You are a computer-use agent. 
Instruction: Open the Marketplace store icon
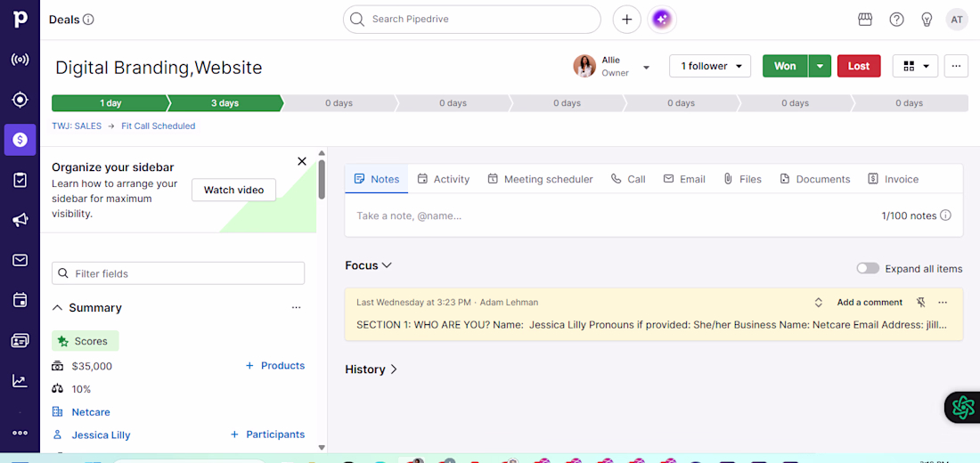point(865,20)
